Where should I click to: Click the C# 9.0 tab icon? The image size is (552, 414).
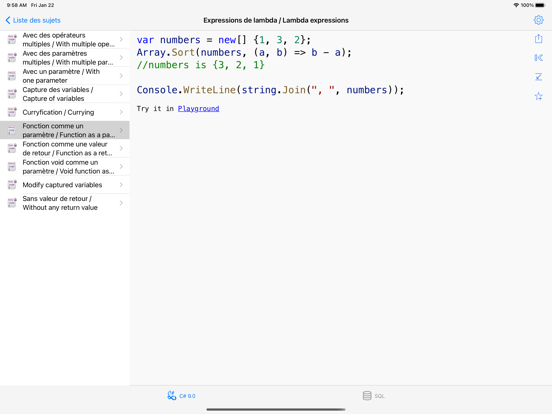(171, 396)
